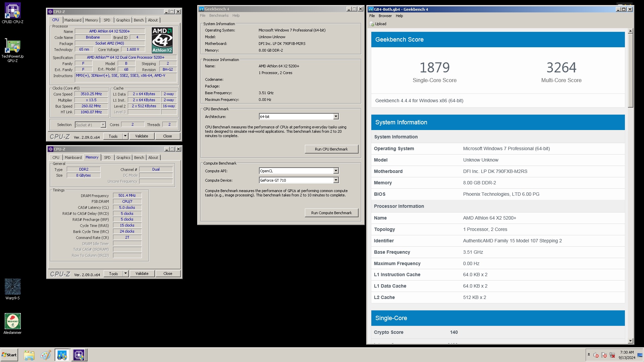Click the Geekbench 4 window title icon

pos(202,9)
